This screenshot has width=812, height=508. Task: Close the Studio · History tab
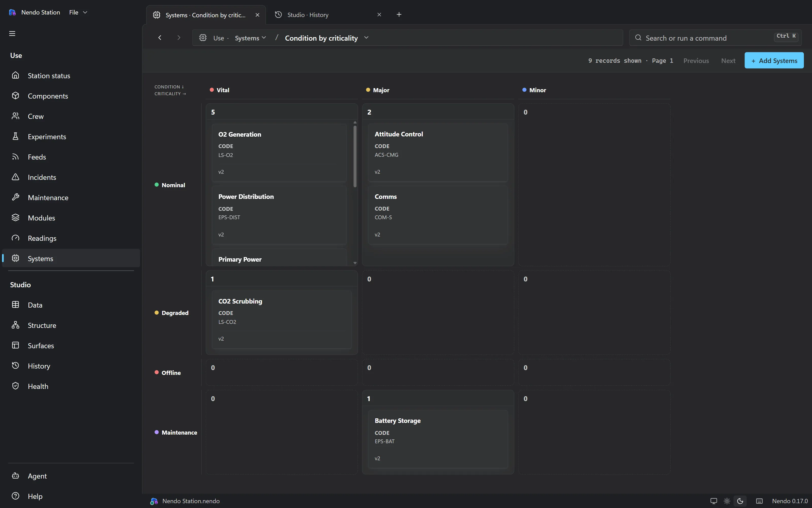pos(379,15)
